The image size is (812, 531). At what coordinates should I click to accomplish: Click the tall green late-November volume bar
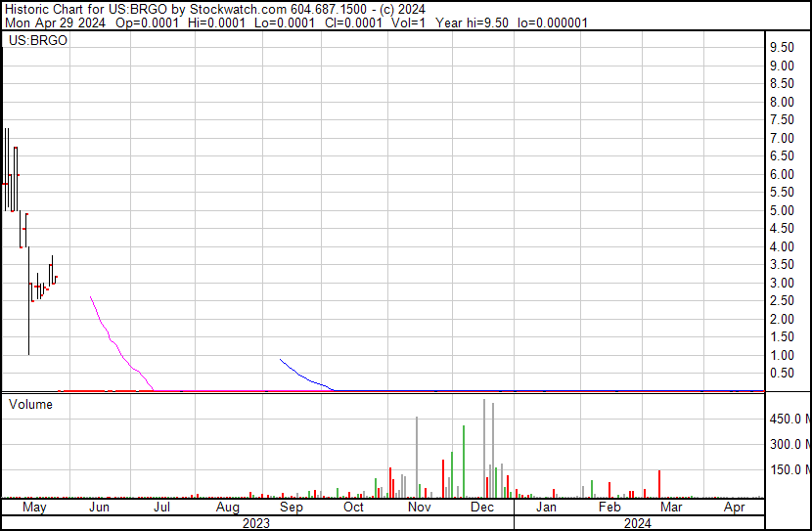click(x=464, y=462)
